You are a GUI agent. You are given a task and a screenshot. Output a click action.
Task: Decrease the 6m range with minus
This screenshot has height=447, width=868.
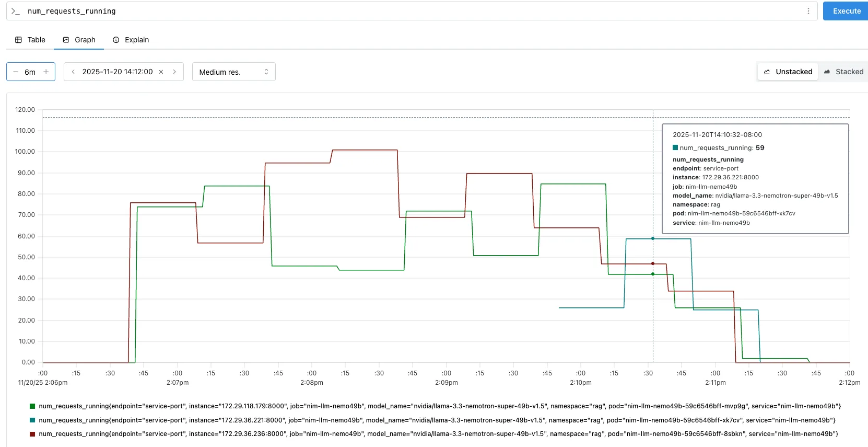tap(16, 72)
